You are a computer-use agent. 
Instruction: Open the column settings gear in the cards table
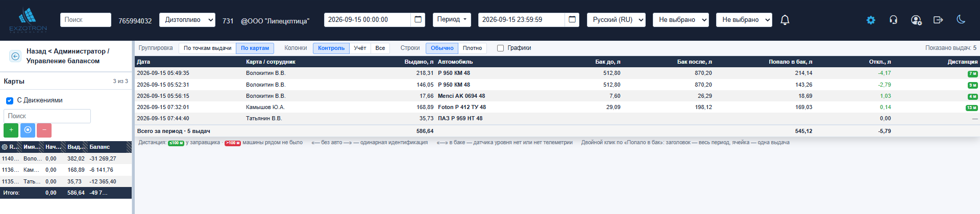tap(5, 147)
